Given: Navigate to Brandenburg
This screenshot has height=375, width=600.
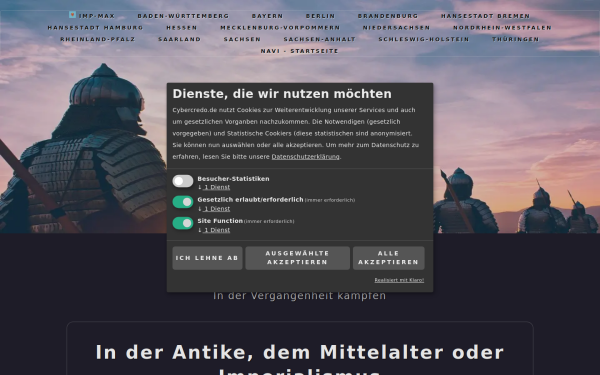Looking at the screenshot, I should click(388, 16).
